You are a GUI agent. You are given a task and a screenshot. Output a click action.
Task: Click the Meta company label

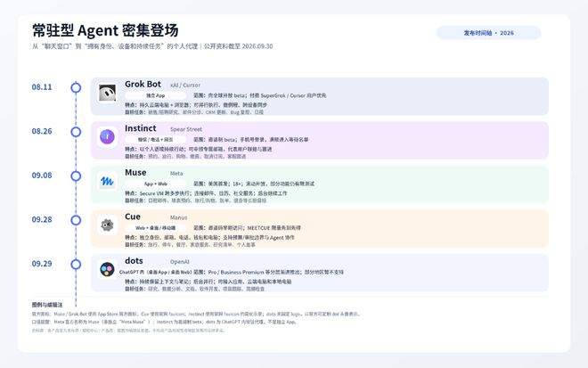pyautogui.click(x=176, y=174)
